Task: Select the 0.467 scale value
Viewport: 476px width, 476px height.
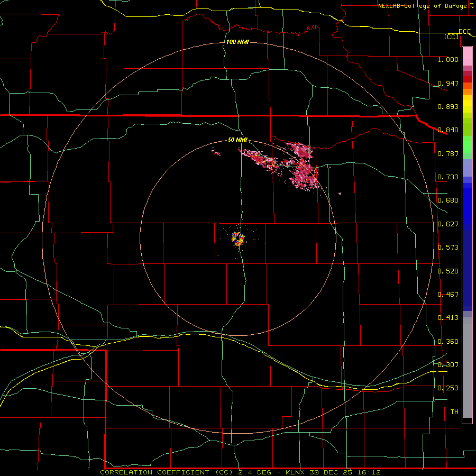Action: pos(448,295)
